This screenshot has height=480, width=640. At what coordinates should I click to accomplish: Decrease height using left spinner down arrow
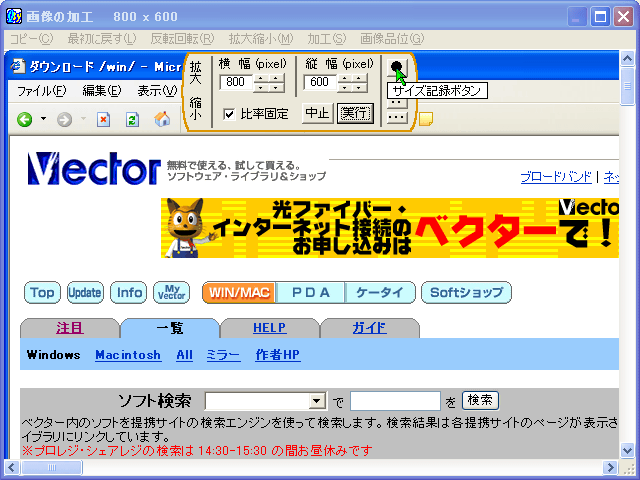pos(345,87)
